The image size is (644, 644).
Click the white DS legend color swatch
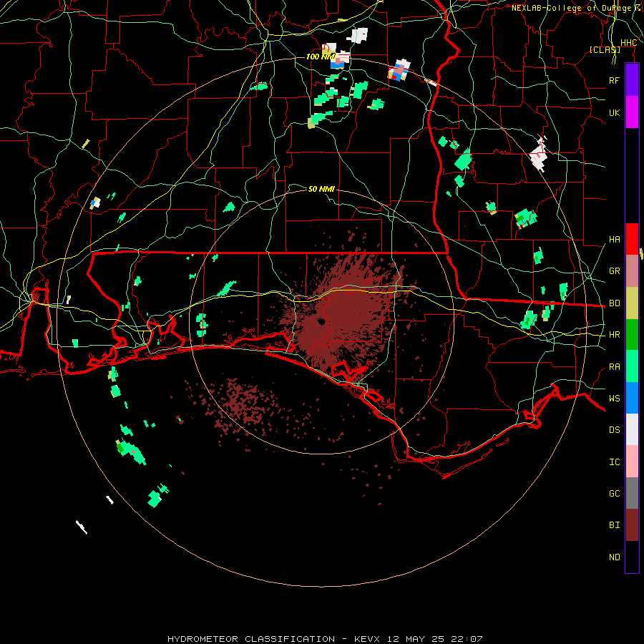coord(632,429)
